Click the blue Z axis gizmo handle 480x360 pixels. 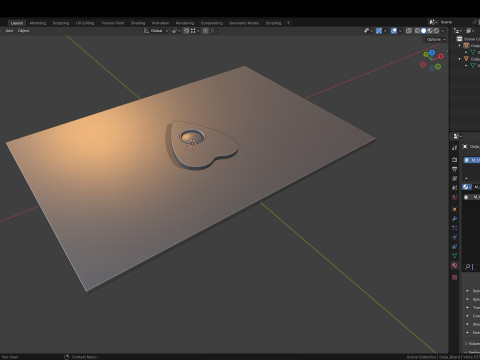432,52
